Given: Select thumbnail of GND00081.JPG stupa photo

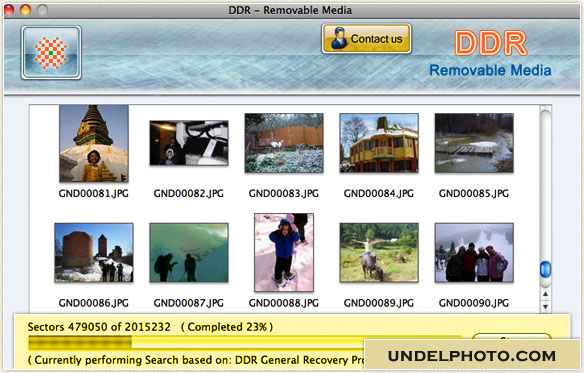Looking at the screenshot, I should pyautogui.click(x=94, y=143).
